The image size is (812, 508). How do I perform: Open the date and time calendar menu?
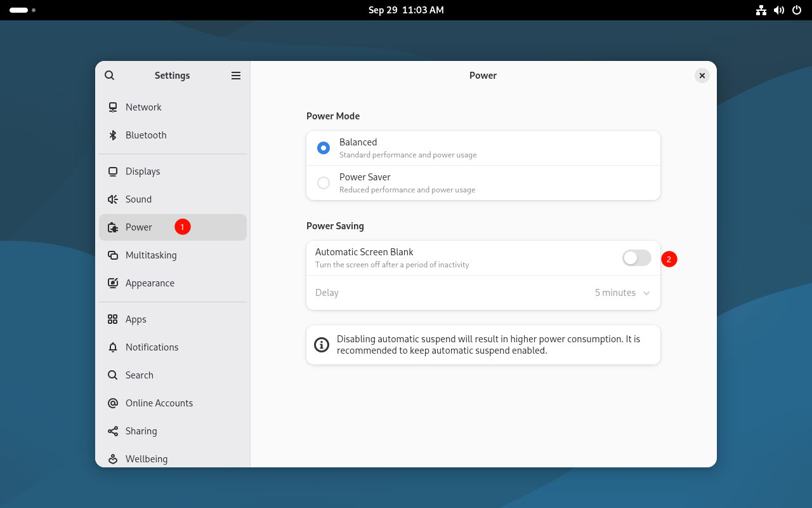point(406,10)
